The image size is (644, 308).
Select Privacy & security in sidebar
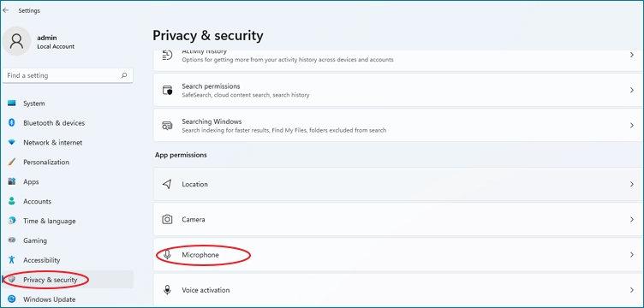[68, 280]
